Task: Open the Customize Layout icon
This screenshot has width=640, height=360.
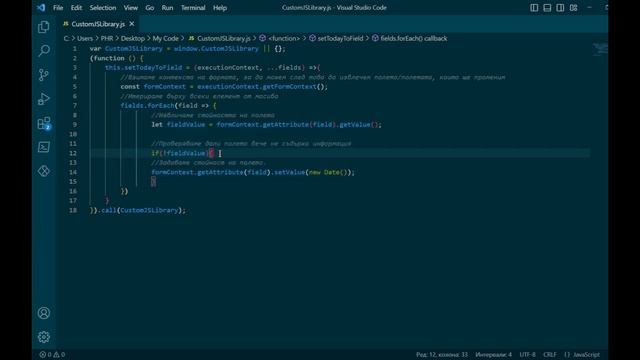Action: click(573, 8)
